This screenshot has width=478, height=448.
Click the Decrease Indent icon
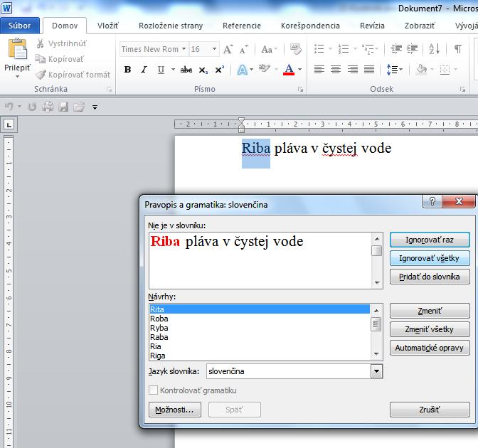[x=396, y=49]
